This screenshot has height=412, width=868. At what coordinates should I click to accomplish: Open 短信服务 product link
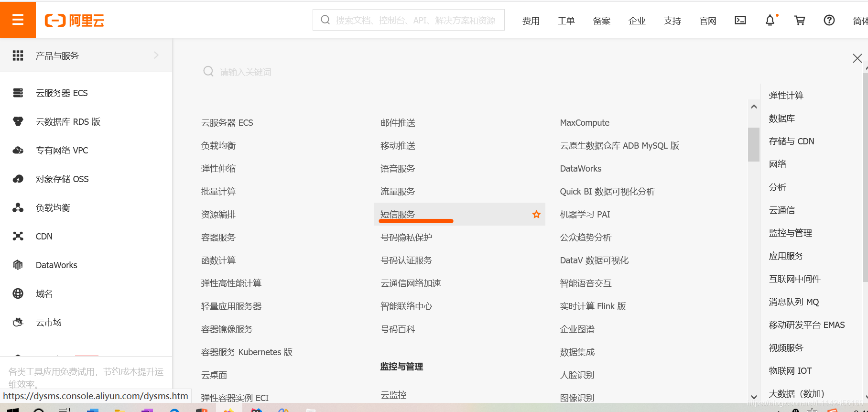point(398,214)
